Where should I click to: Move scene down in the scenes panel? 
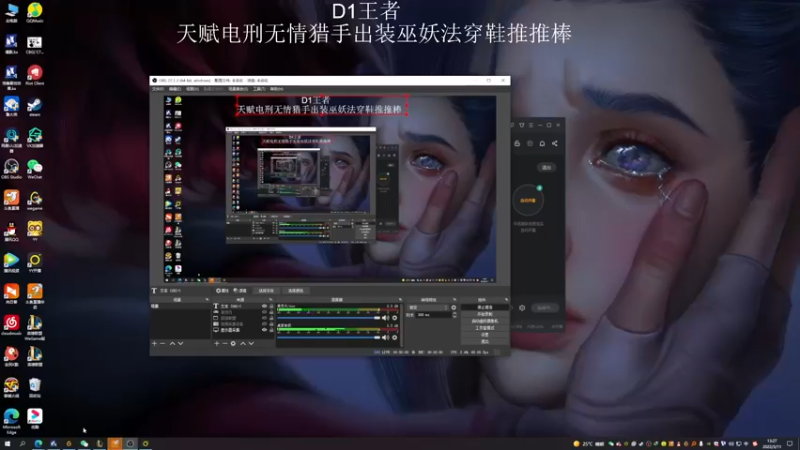click(x=181, y=343)
